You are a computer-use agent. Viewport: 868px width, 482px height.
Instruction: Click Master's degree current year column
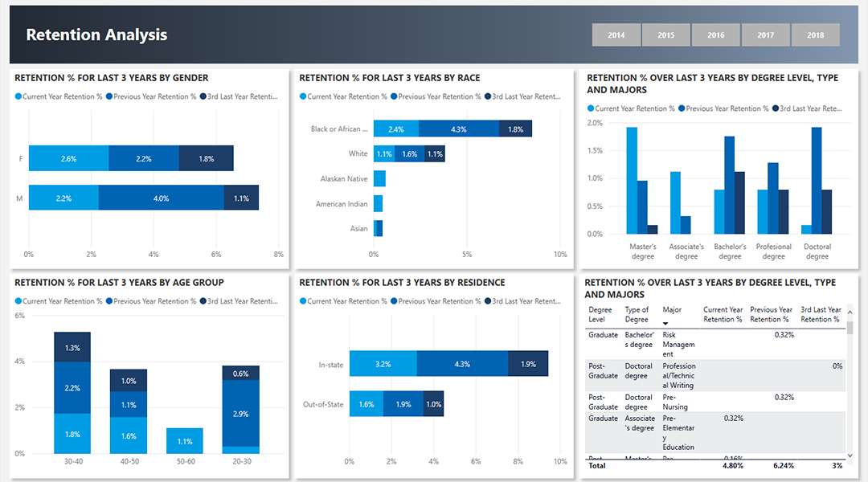tap(632, 181)
